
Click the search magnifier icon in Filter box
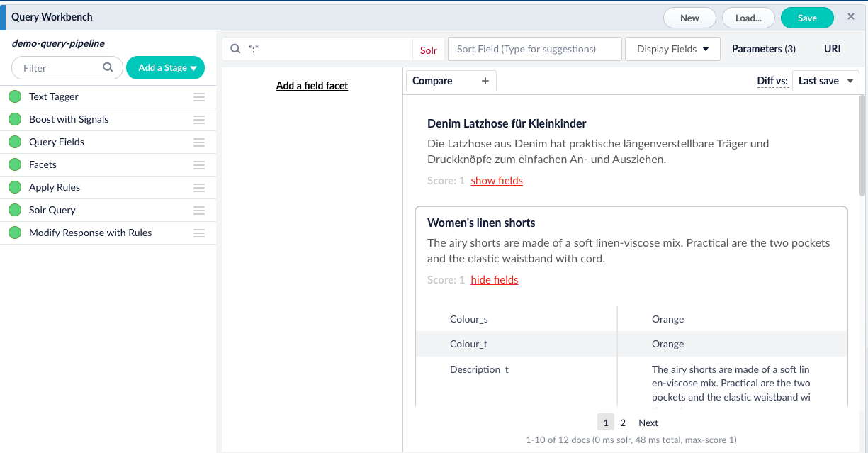[108, 67]
